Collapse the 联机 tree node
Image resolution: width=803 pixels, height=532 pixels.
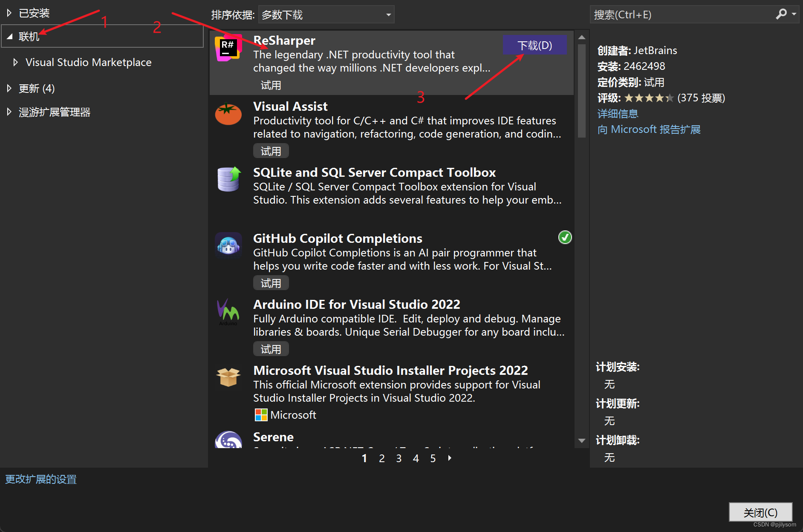click(9, 37)
